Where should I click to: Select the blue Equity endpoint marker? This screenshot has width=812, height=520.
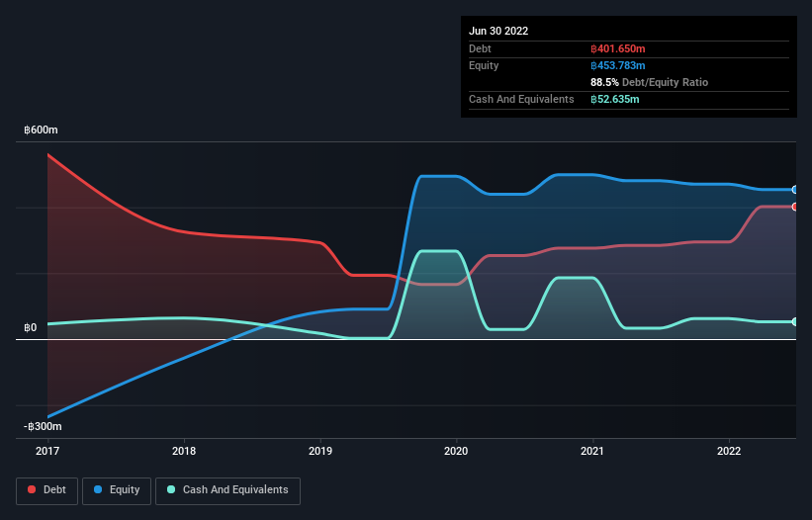(x=795, y=190)
